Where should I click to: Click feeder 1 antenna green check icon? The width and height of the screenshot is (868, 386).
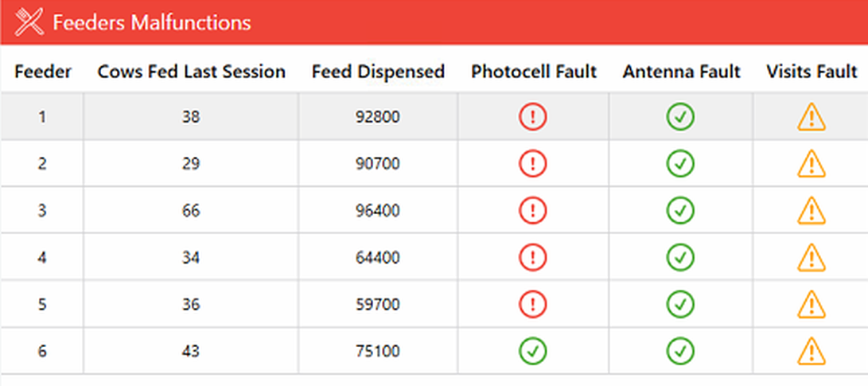(680, 117)
